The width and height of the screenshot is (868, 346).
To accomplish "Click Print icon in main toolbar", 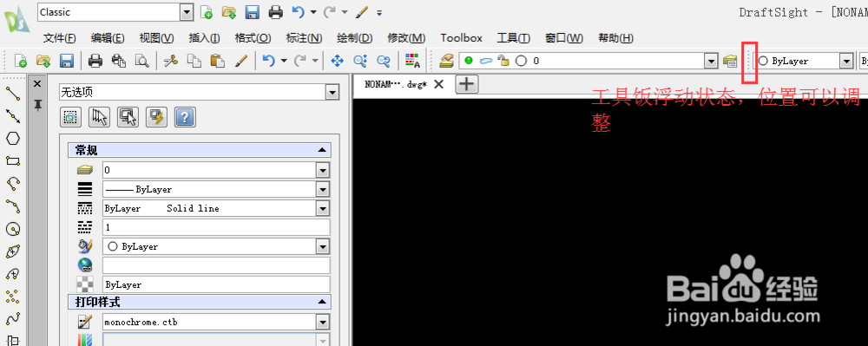I will click(95, 61).
